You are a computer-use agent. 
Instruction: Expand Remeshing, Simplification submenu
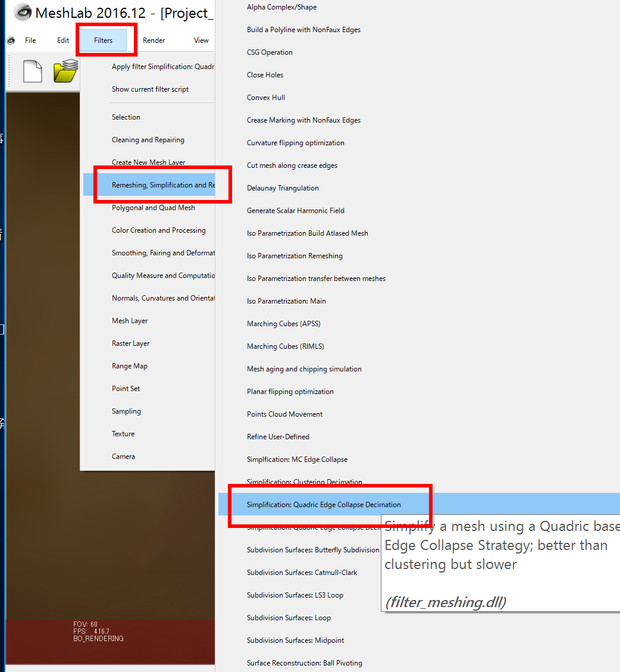click(x=149, y=185)
